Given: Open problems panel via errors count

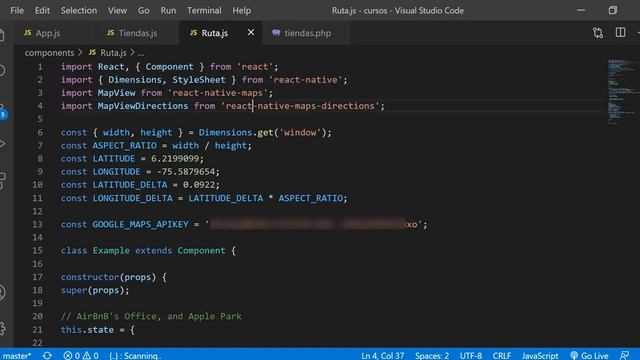Looking at the screenshot, I should [72, 356].
